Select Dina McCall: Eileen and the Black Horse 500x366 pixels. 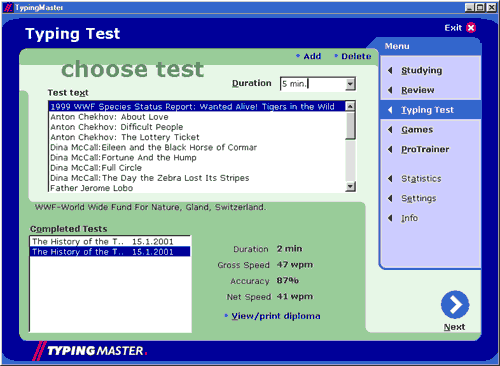pyautogui.click(x=197, y=147)
